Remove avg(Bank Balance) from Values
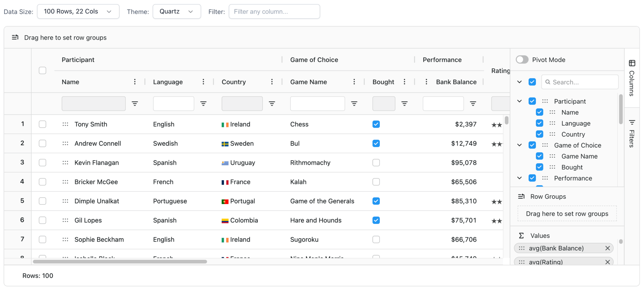 [x=607, y=248]
